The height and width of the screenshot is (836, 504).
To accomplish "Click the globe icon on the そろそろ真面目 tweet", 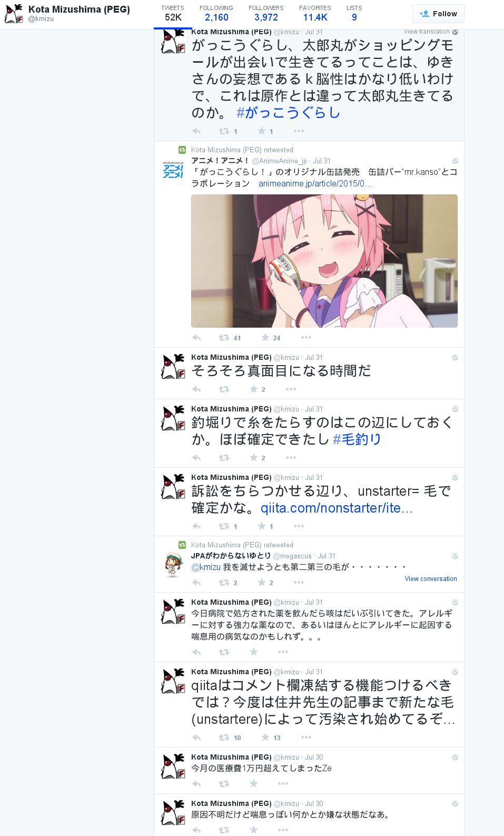I will click(x=455, y=358).
